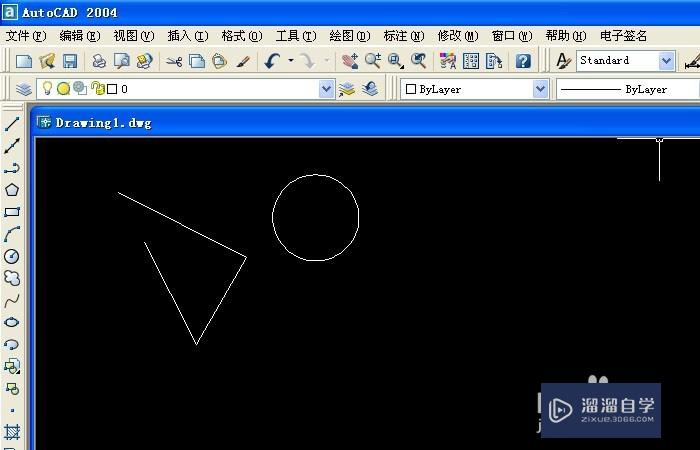Toggle layer 0 on/off lightbulb

click(x=47, y=88)
